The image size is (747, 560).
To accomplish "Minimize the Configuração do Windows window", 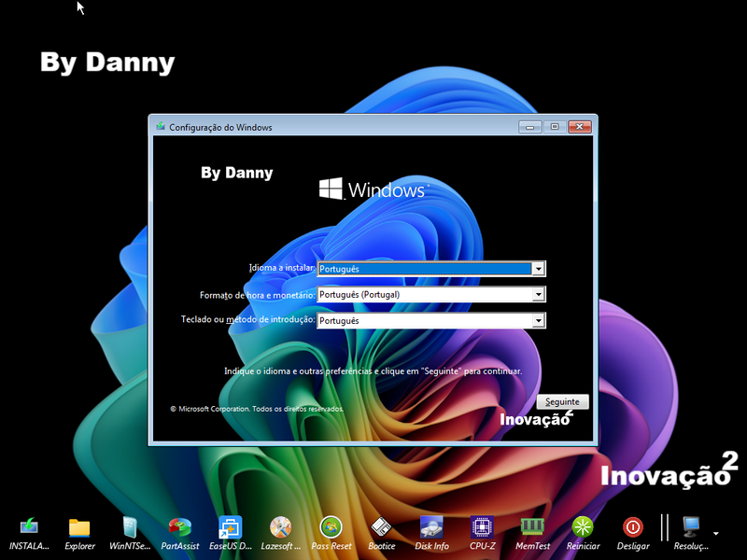I will 529,127.
